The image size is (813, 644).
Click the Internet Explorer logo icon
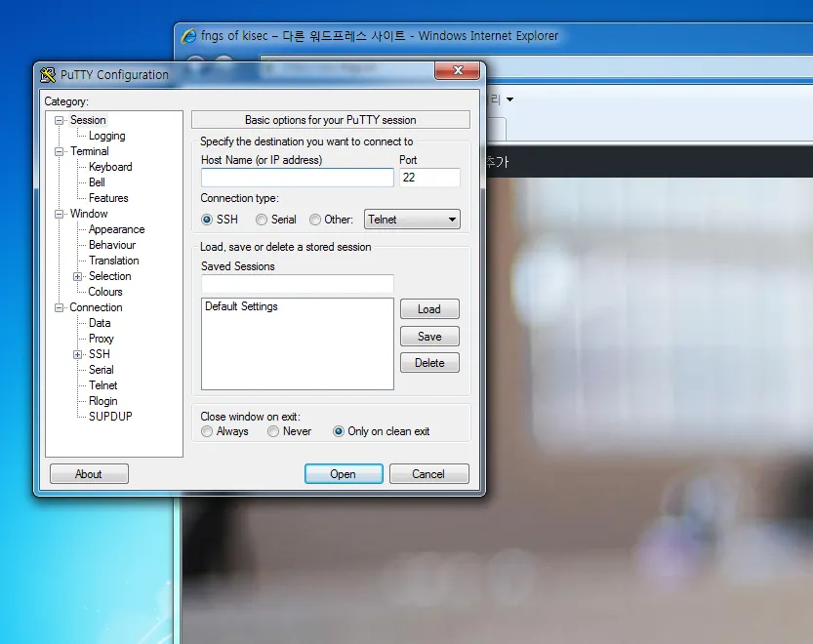[x=188, y=36]
